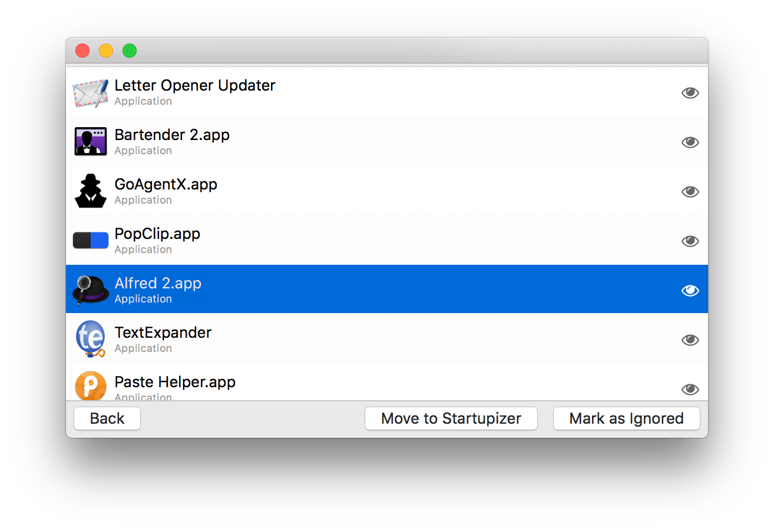Click Move to Startupizer button
Viewport: 774px width, 532px height.
(x=451, y=418)
